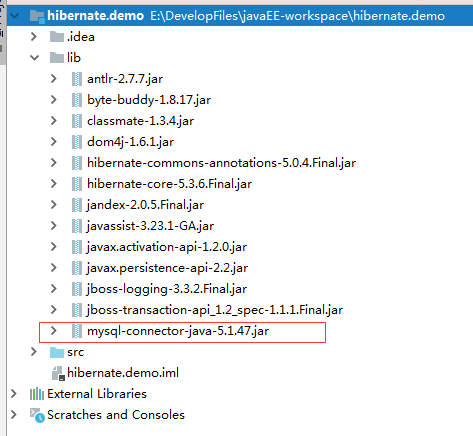Click the src source folder icon

click(57, 352)
